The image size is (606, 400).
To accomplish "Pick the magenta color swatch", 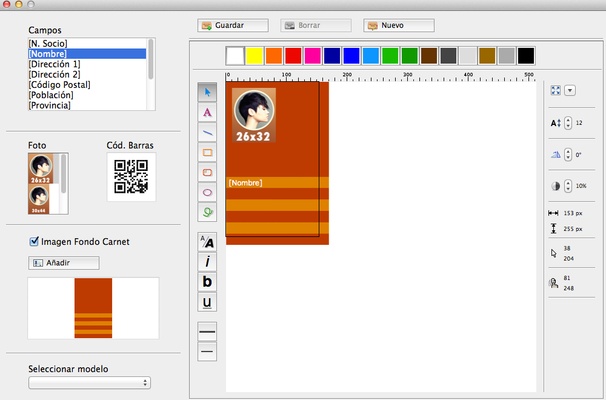I will click(313, 56).
